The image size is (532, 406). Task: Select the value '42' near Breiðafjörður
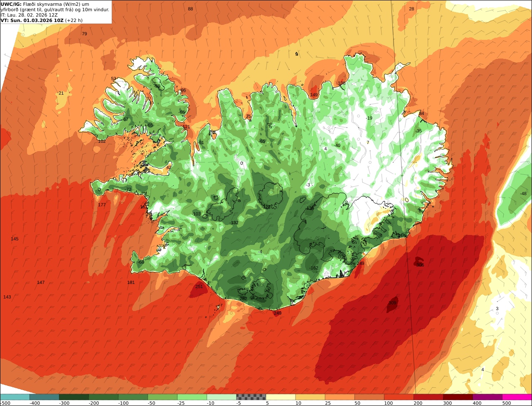[169, 167]
